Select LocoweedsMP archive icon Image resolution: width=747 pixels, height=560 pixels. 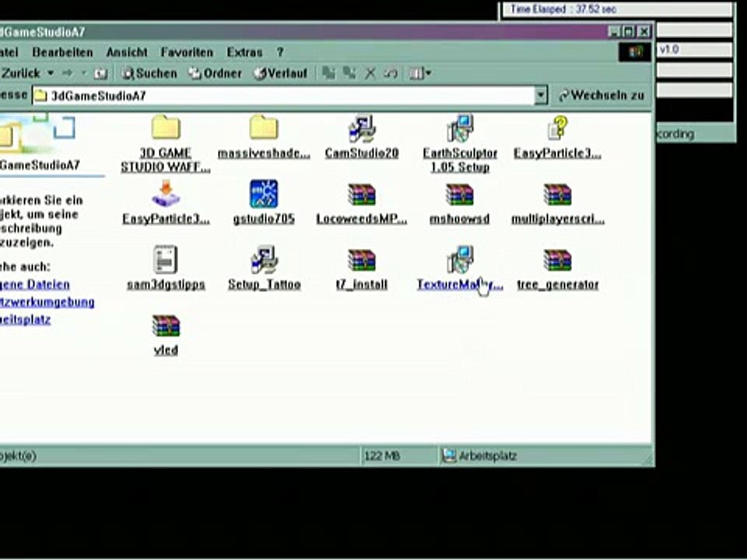(x=362, y=194)
